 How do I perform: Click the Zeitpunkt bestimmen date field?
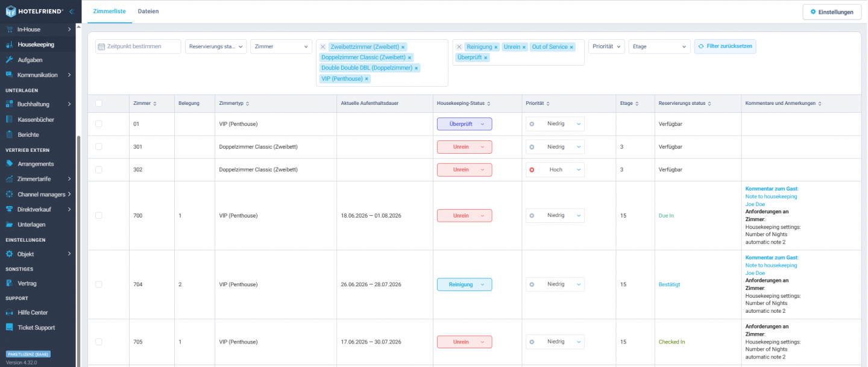click(x=138, y=46)
